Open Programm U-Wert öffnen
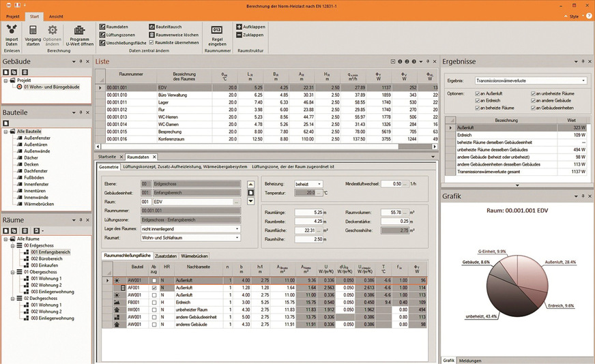The width and height of the screenshot is (595, 364). pos(80,30)
